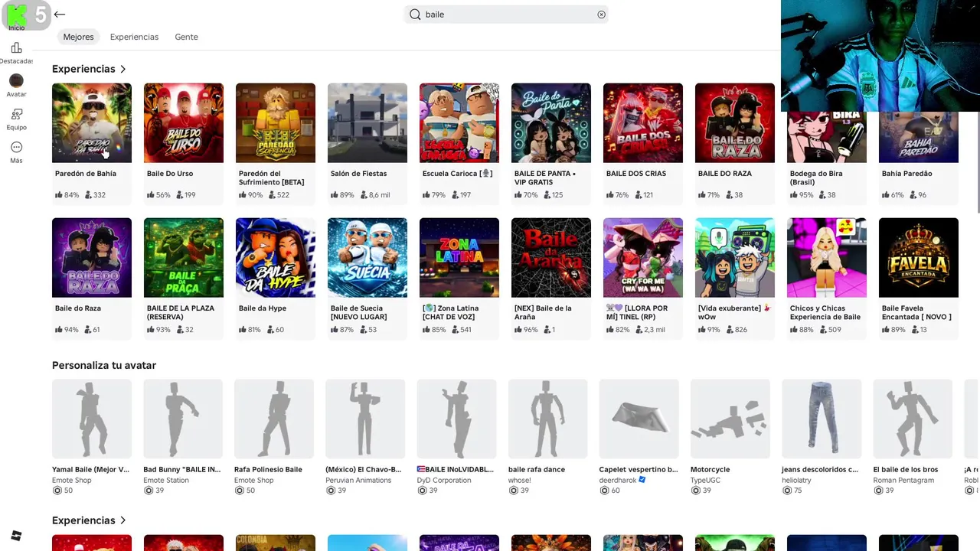
Task: Click the search magnifier icon
Action: tap(415, 15)
